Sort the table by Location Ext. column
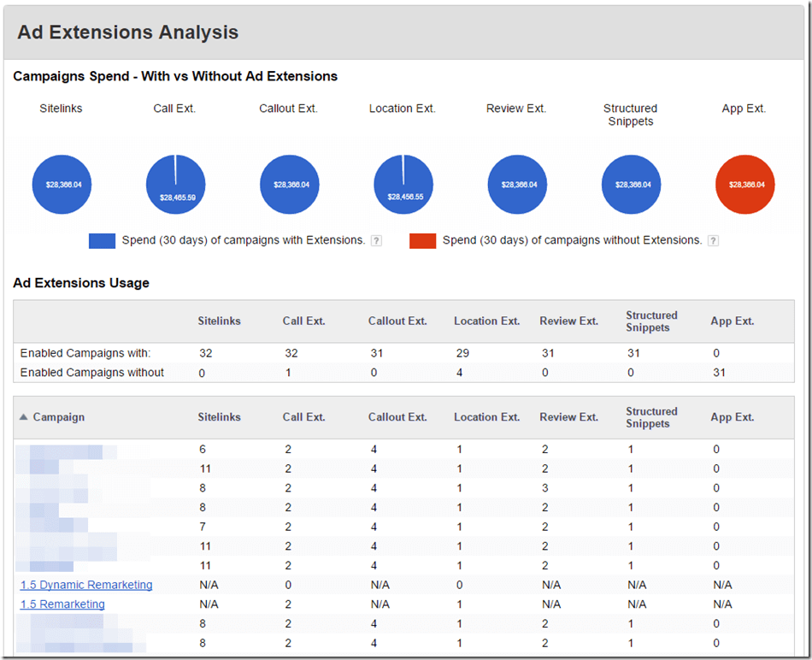The height and width of the screenshot is (660, 812). tap(486, 416)
